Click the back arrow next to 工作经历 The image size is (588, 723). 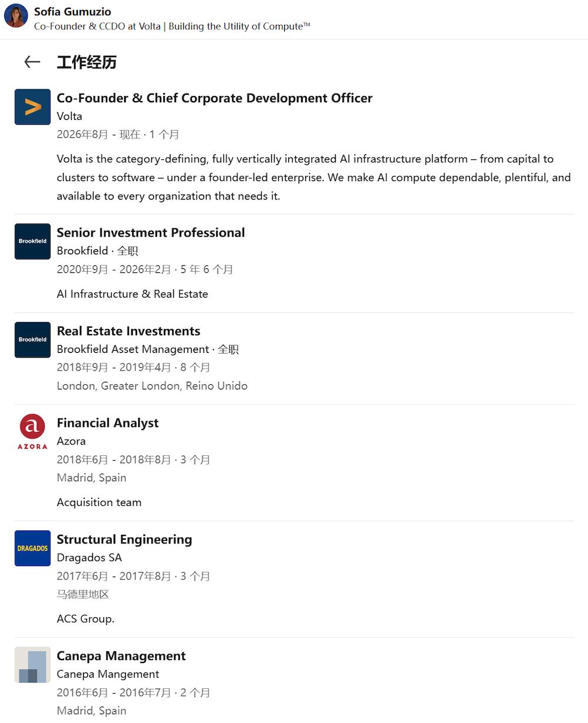pos(32,62)
